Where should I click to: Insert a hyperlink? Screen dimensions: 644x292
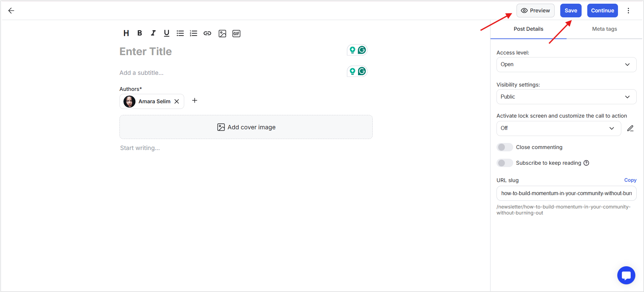point(207,33)
